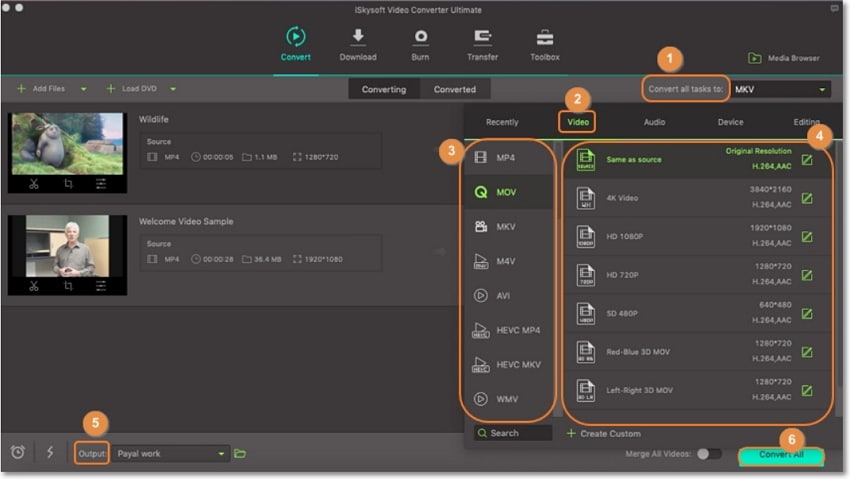The height and width of the screenshot is (479, 850).
Task: Open the Media Browser
Action: [x=784, y=58]
